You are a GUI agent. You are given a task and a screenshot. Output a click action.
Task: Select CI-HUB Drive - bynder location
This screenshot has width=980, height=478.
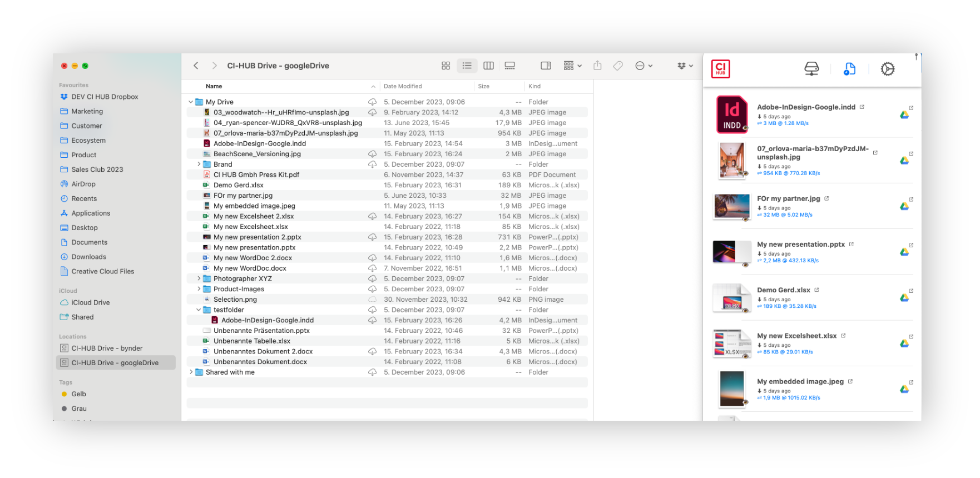coord(107,348)
